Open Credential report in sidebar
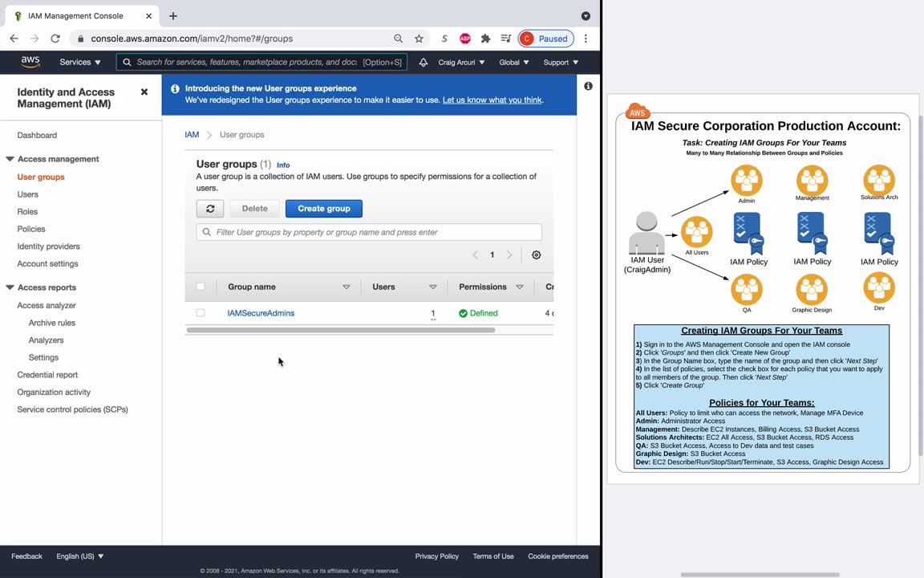Screen dimensions: 924x578 point(48,375)
